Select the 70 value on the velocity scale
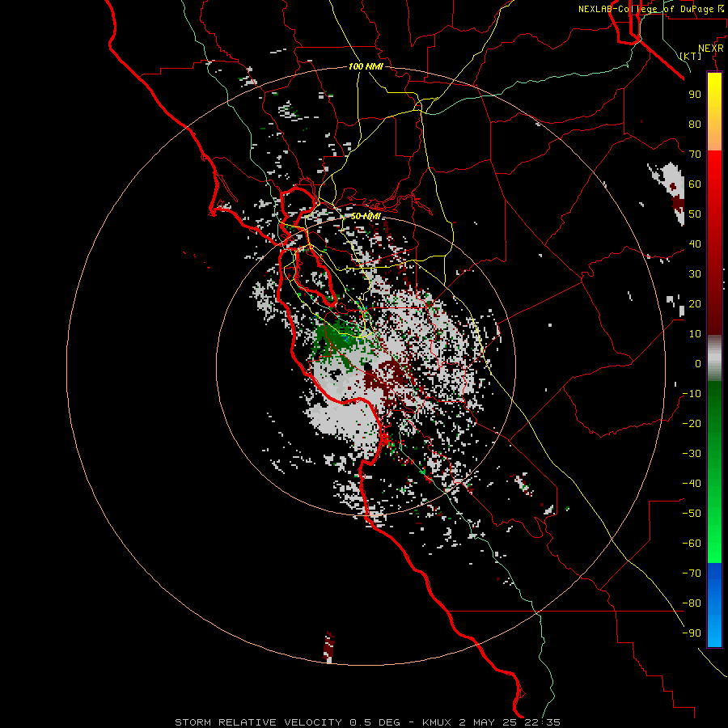 (695, 154)
